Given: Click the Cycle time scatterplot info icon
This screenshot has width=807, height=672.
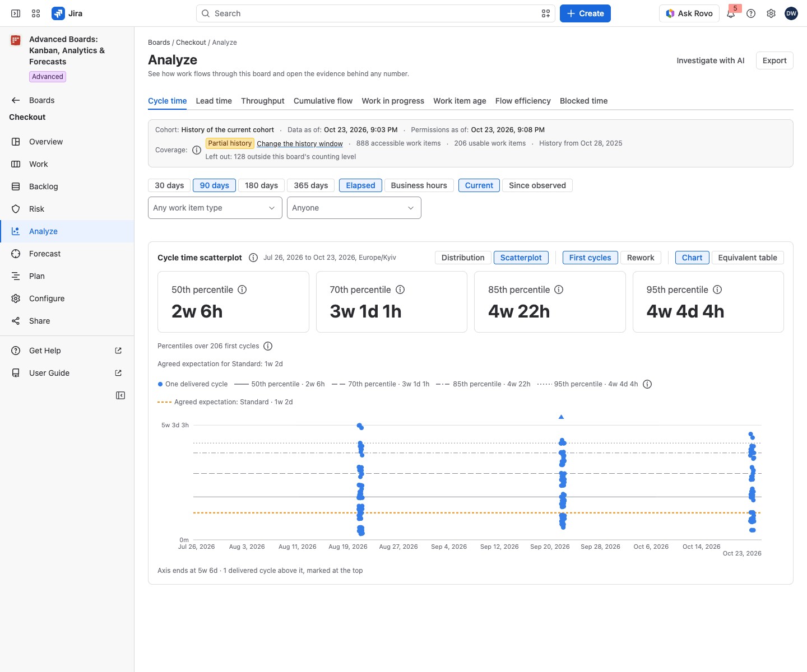Looking at the screenshot, I should point(253,258).
